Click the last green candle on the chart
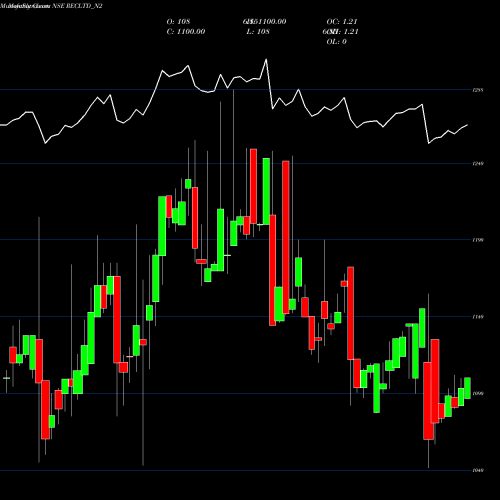The image size is (500, 500). pos(467,388)
